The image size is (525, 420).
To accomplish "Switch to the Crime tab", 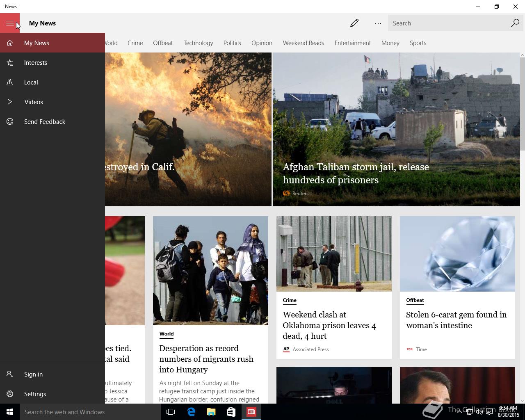I will point(135,43).
